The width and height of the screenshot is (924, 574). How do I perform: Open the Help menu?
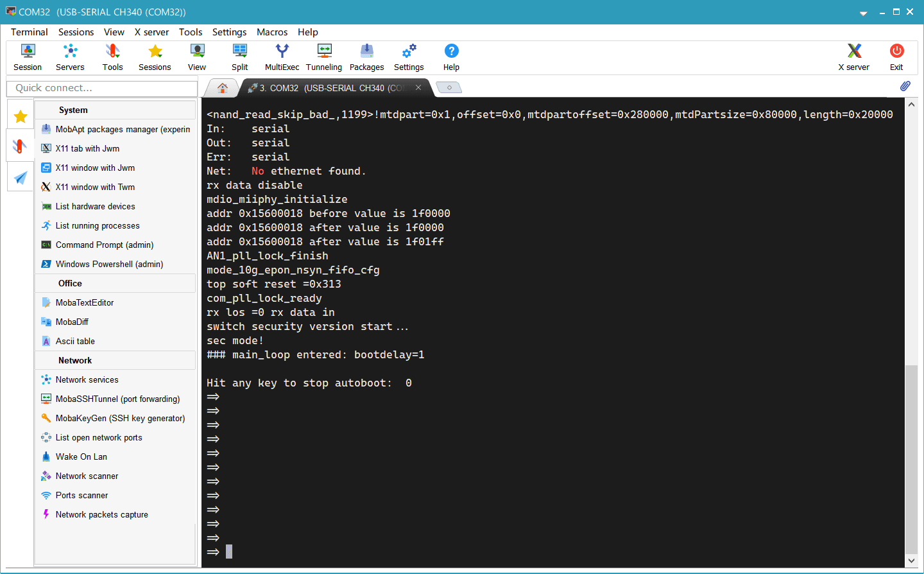coord(307,32)
